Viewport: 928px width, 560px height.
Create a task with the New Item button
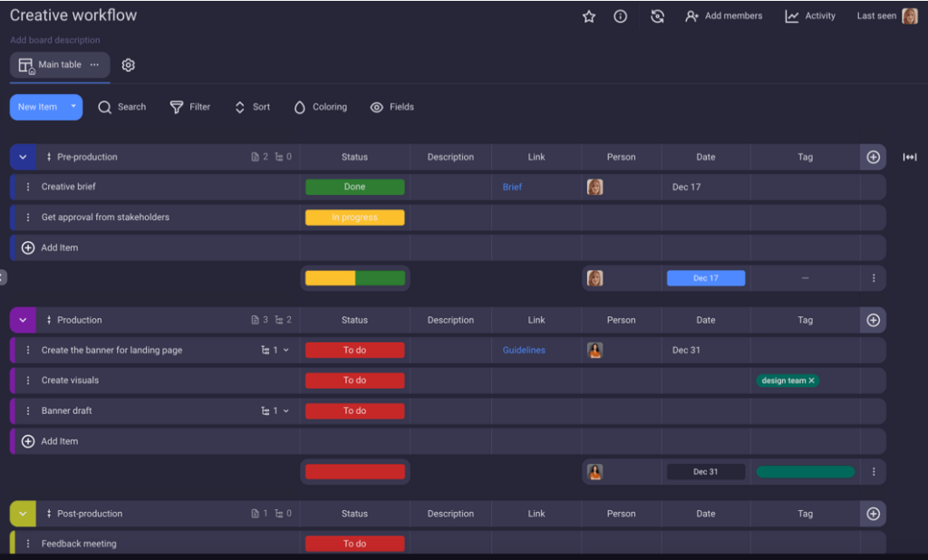pos(36,107)
